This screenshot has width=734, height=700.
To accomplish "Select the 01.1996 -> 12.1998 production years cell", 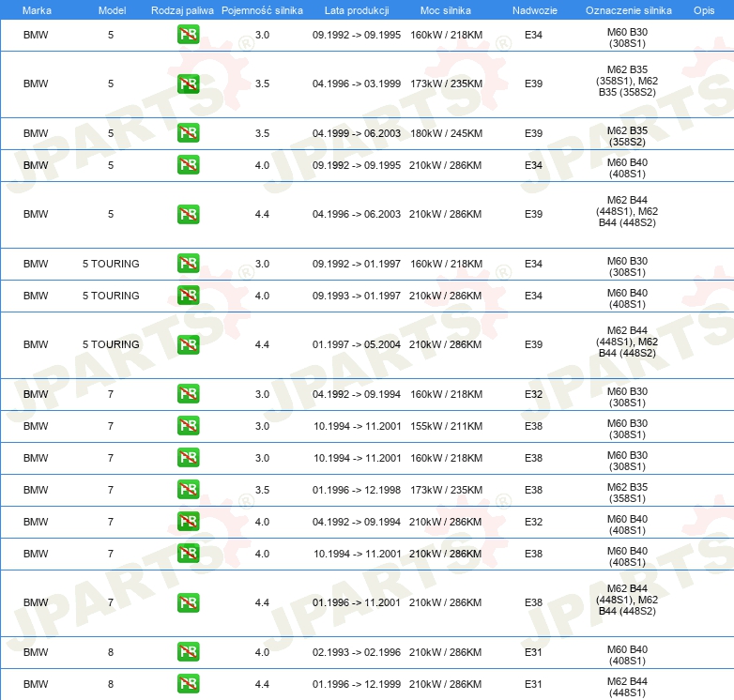I will pyautogui.click(x=357, y=490).
